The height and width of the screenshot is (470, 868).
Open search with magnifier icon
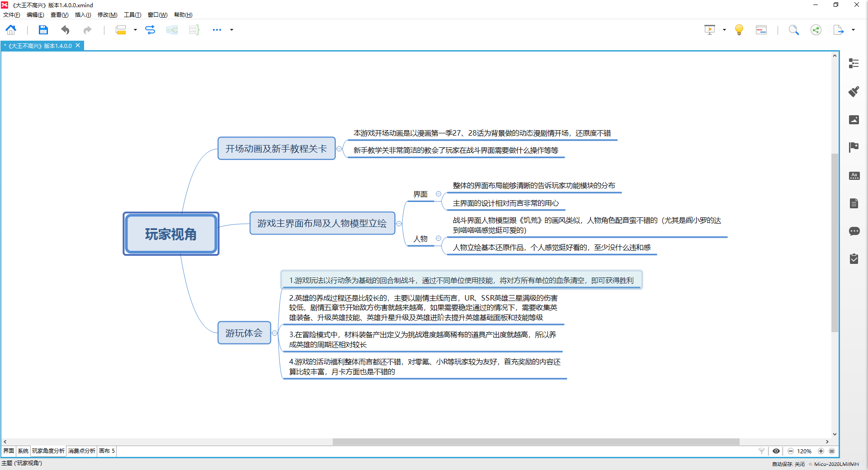point(794,30)
